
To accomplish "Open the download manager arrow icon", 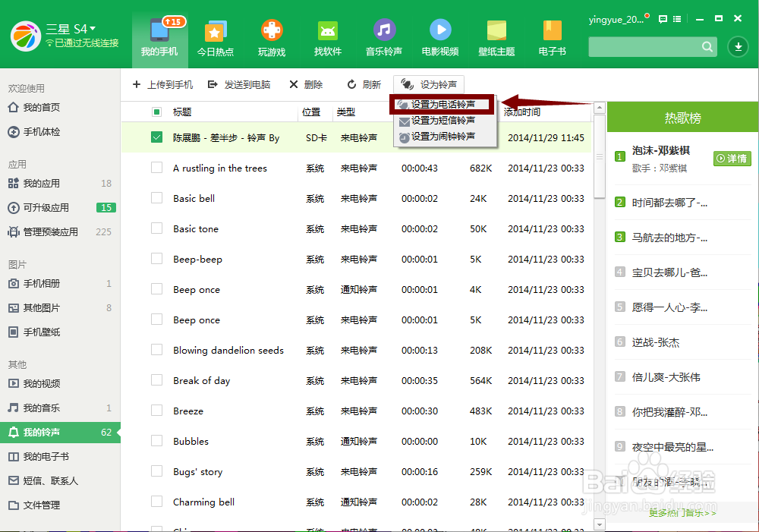I will click(739, 47).
